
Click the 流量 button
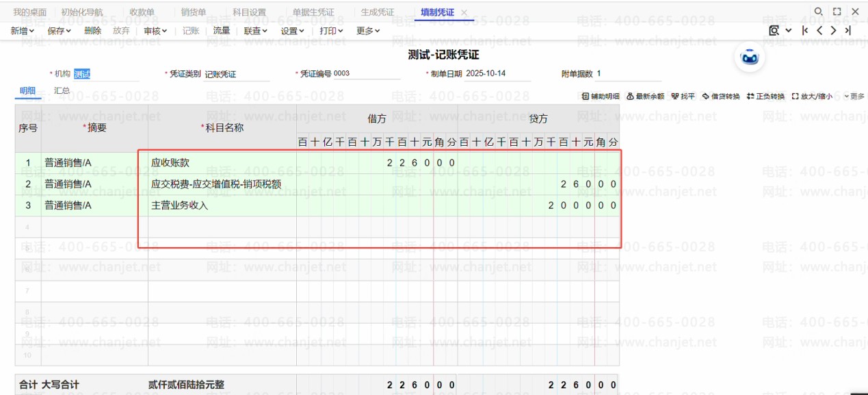[x=222, y=31]
